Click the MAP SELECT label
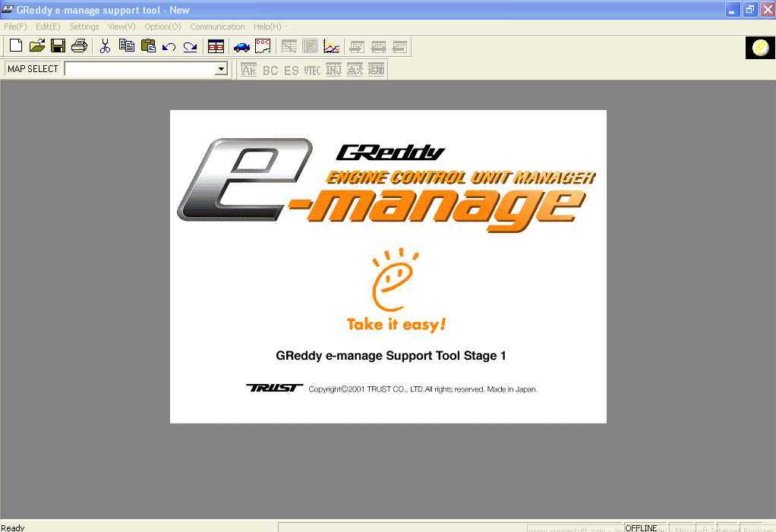This screenshot has height=532, width=776. [33, 69]
